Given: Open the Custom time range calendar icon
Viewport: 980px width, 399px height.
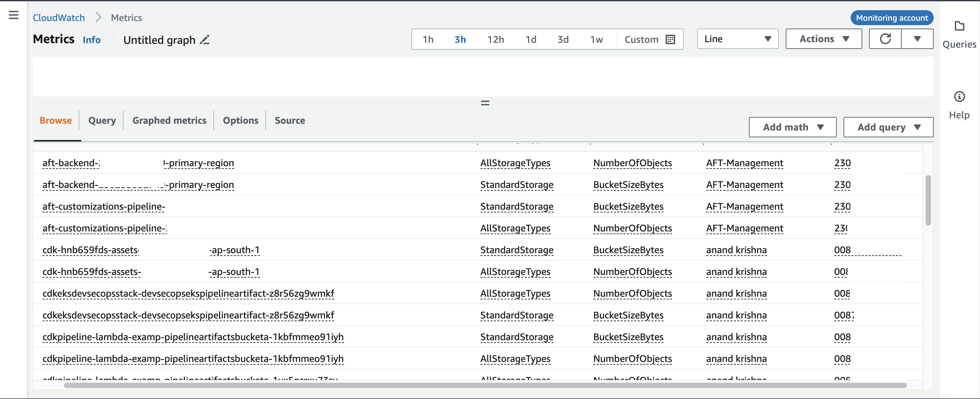Looking at the screenshot, I should (x=670, y=39).
